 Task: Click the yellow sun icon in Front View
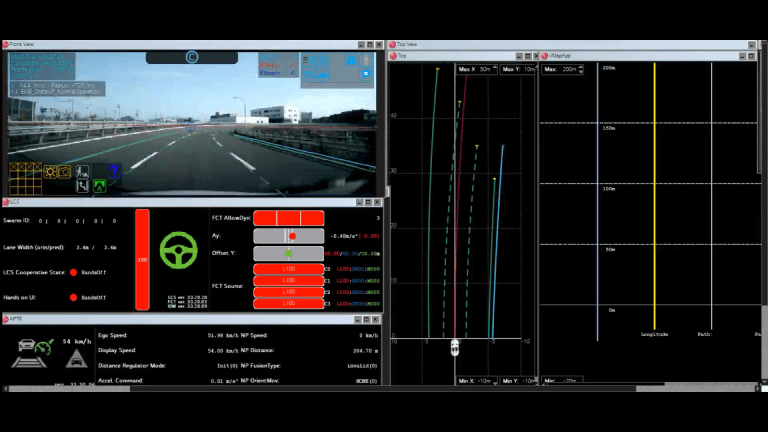coord(48,172)
